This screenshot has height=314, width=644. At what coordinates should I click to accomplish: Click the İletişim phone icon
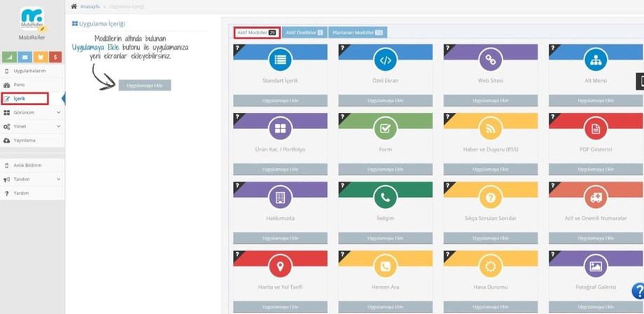pos(385,198)
